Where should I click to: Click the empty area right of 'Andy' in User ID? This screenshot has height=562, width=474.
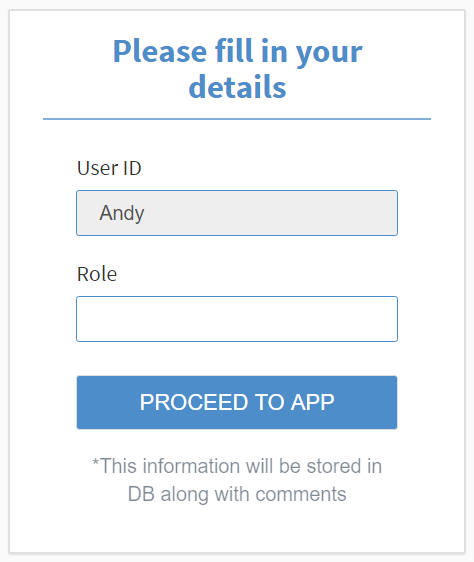(269, 213)
